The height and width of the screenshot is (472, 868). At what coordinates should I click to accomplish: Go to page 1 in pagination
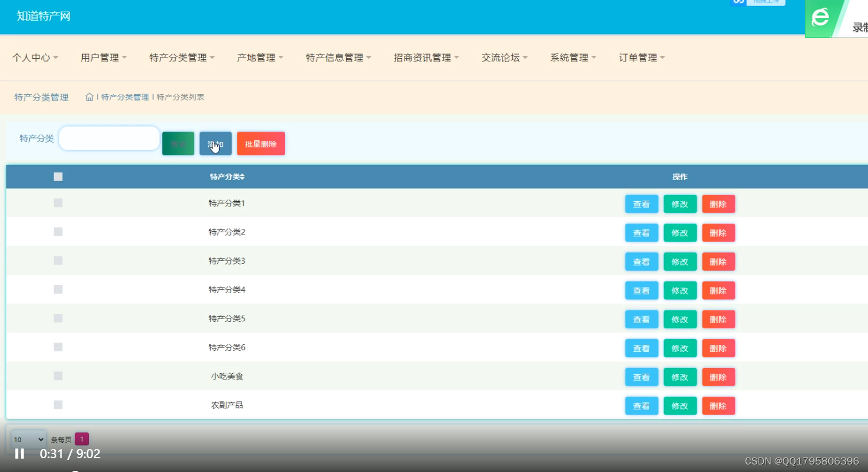tap(82, 439)
